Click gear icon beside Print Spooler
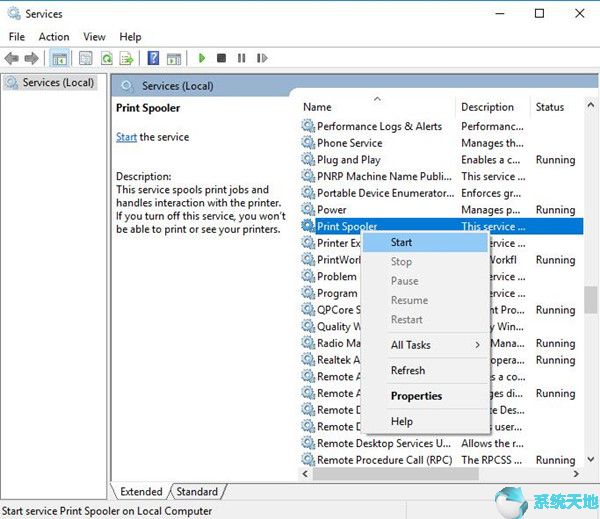The height and width of the screenshot is (519, 600). (308, 226)
